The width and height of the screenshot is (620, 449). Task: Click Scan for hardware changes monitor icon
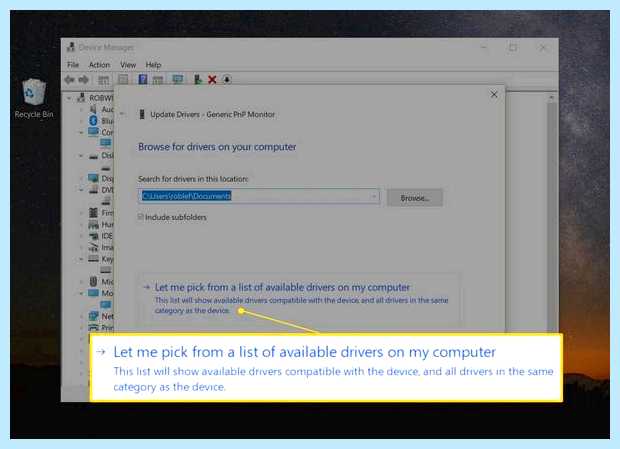(178, 80)
